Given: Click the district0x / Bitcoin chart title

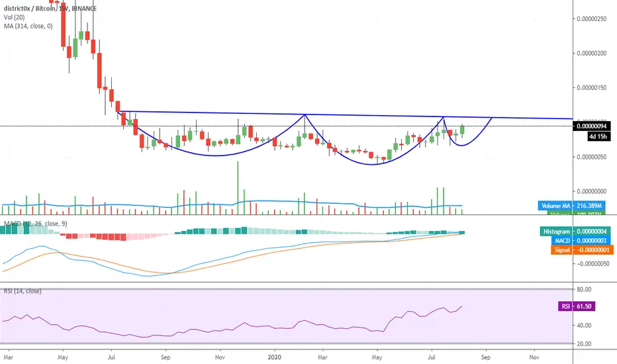Looking at the screenshot, I should 50,8.
